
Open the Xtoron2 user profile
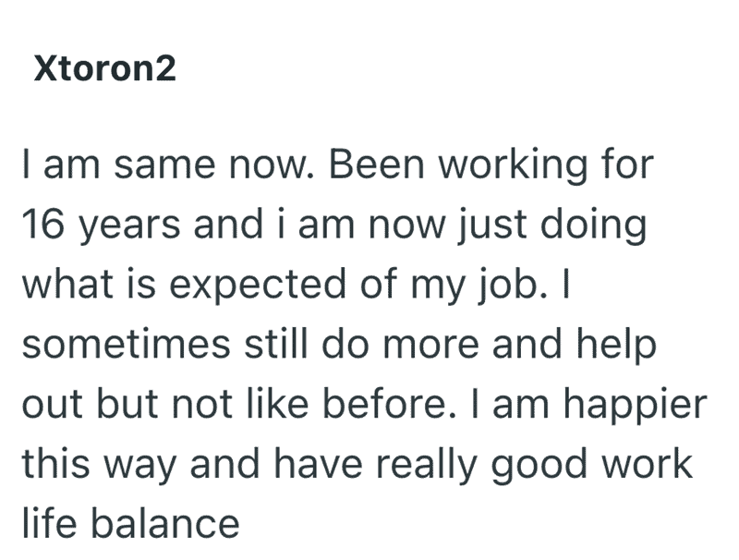pyautogui.click(x=104, y=68)
